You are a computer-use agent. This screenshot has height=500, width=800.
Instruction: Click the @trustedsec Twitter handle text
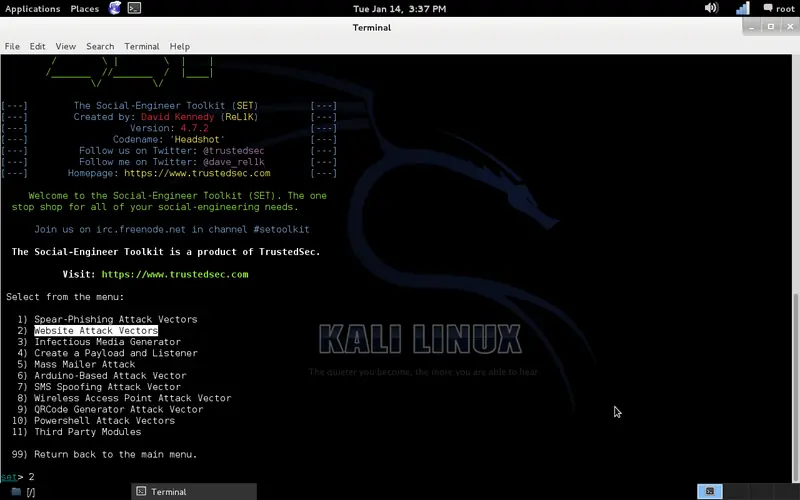[x=234, y=151]
